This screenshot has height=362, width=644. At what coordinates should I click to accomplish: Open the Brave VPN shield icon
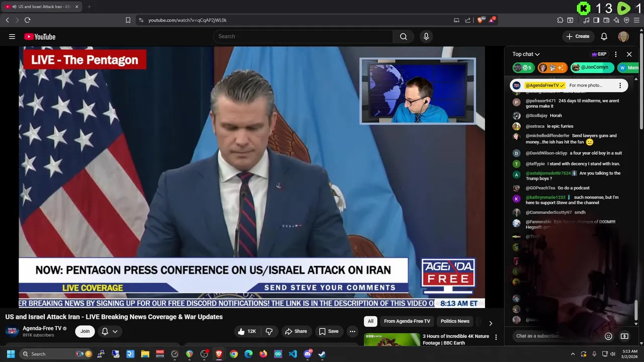click(x=626, y=20)
